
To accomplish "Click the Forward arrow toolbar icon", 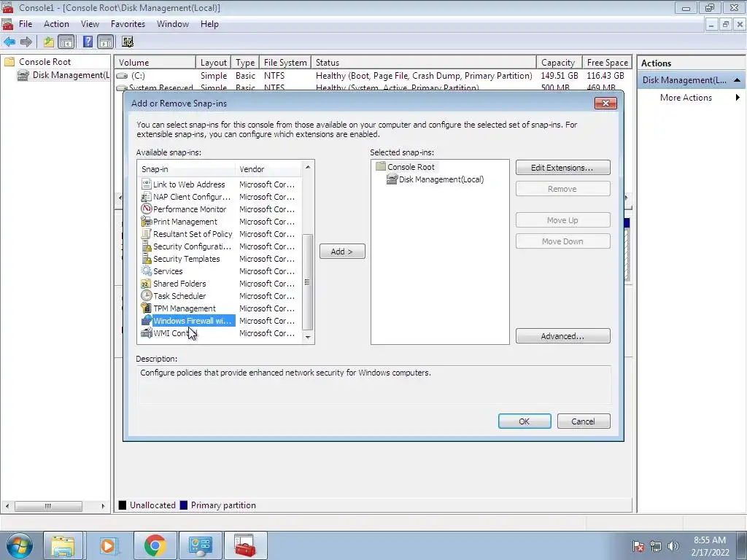I will click(26, 42).
